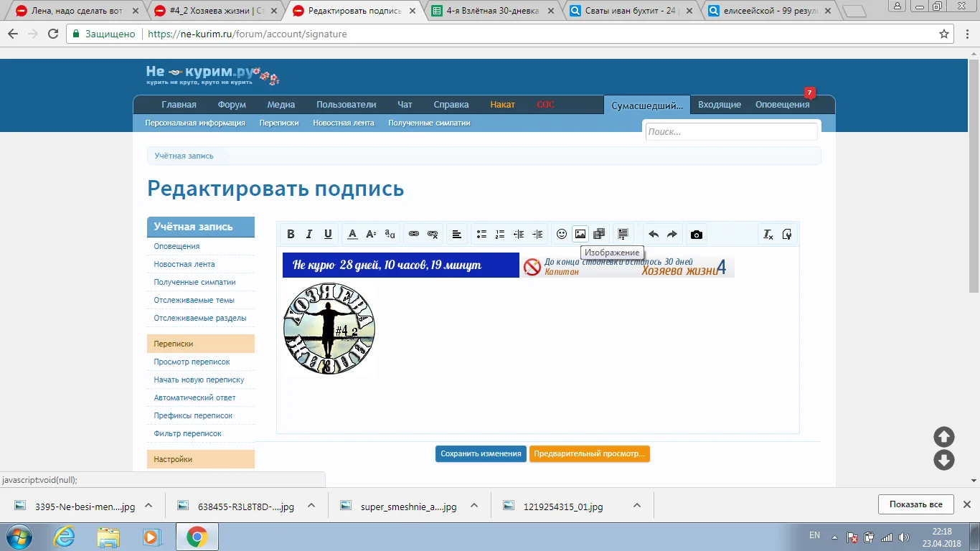The height and width of the screenshot is (551, 980).
Task: Insert a link with the chain icon
Action: pyautogui.click(x=414, y=234)
